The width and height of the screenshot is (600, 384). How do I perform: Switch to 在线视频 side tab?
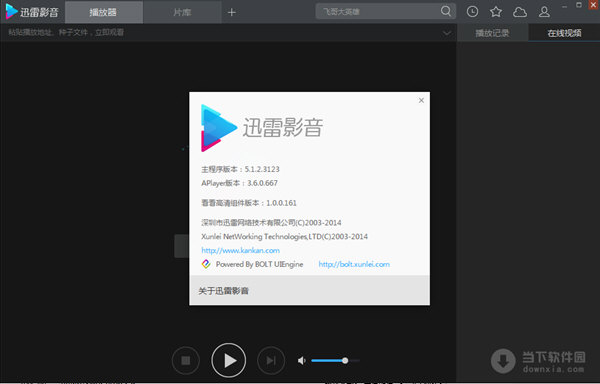pos(564,33)
